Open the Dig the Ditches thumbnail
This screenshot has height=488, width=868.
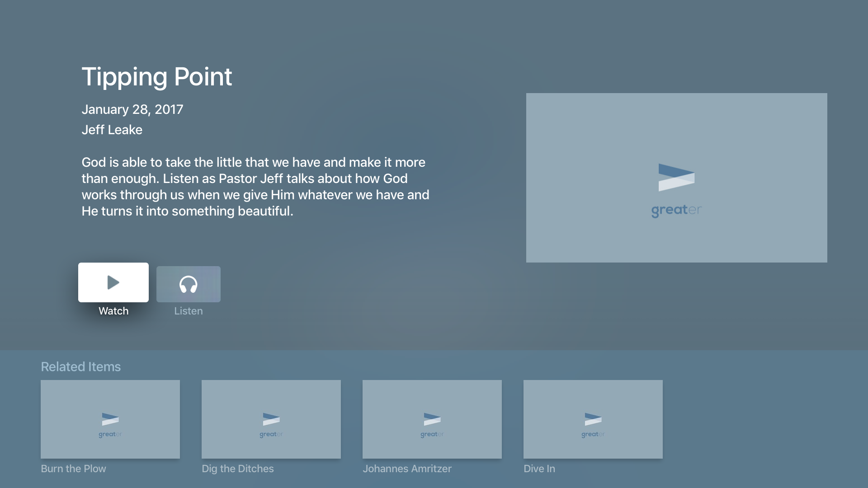(x=271, y=419)
